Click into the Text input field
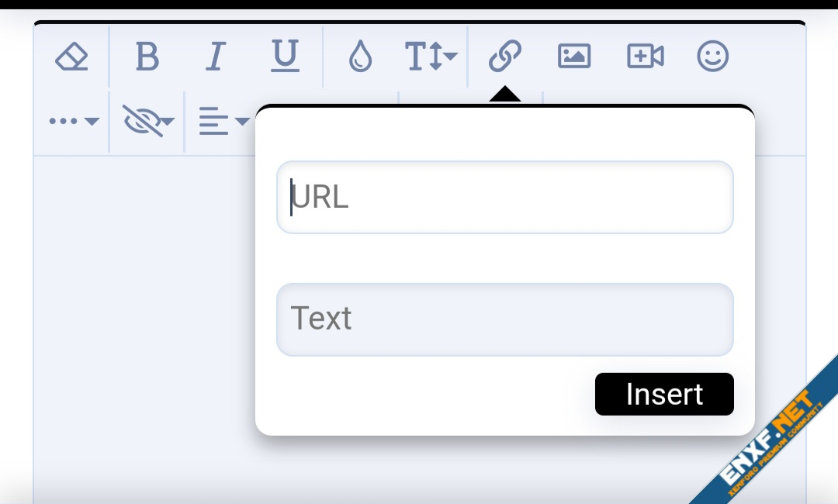This screenshot has height=504, width=838. [504, 319]
